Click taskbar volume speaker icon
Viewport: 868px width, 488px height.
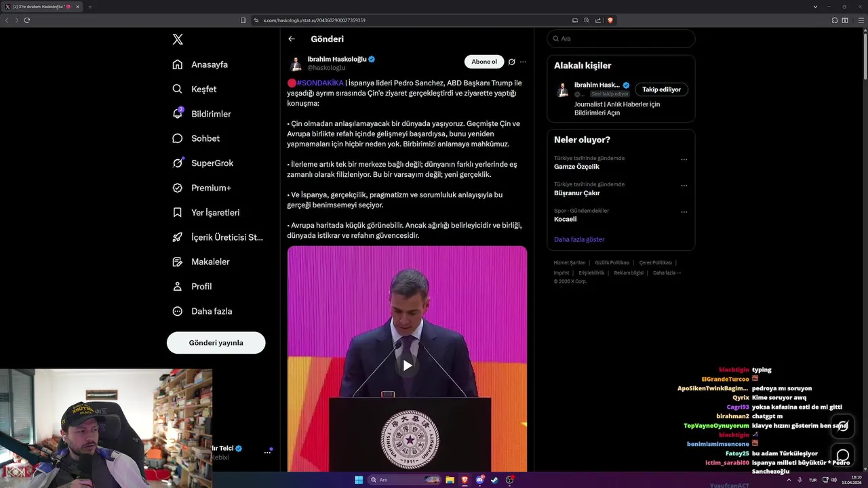click(833, 480)
